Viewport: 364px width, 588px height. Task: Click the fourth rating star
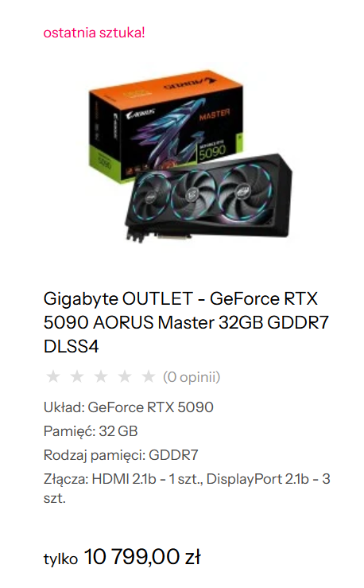(125, 376)
